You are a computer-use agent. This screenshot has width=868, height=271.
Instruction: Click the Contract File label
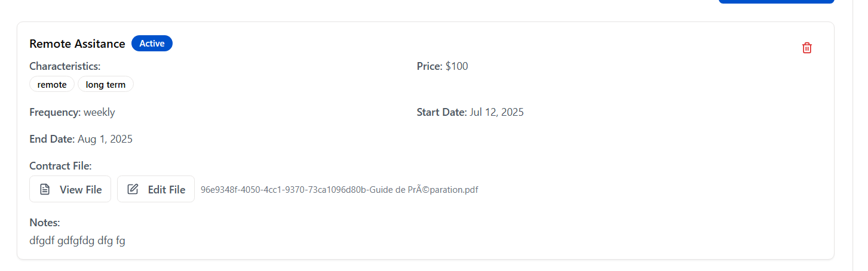(x=60, y=166)
